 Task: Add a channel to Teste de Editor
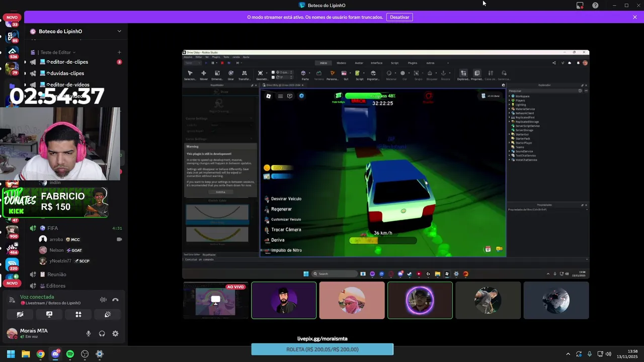119,52
